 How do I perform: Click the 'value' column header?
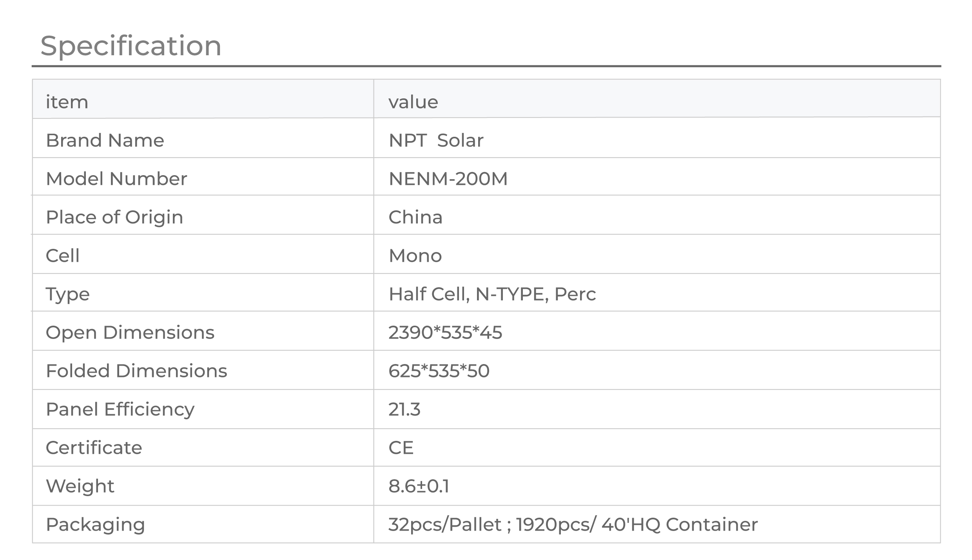click(x=413, y=102)
